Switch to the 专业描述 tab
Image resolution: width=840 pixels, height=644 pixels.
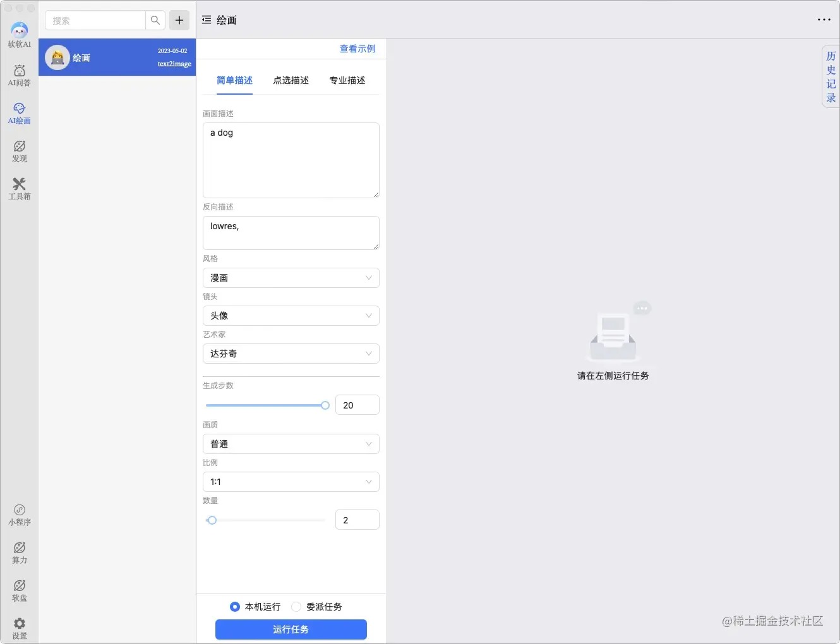pos(347,80)
